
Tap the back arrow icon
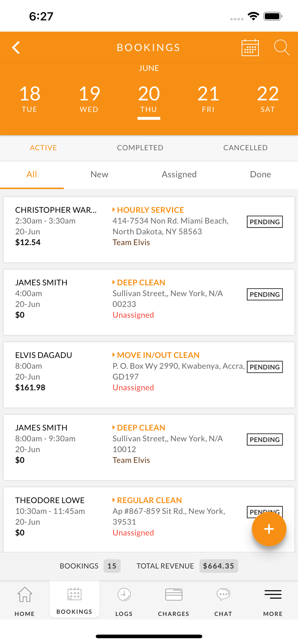click(16, 48)
